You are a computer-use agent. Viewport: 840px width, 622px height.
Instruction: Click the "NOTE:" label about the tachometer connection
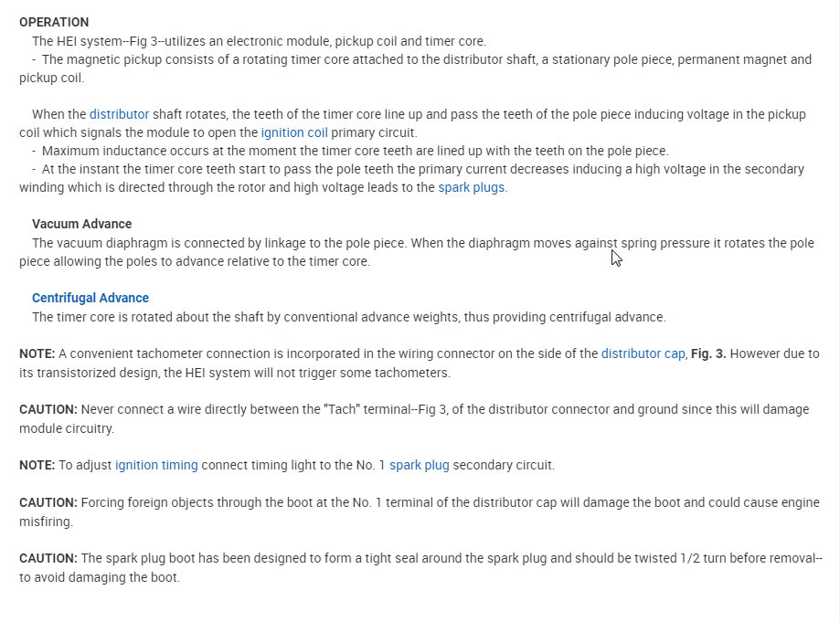37,353
